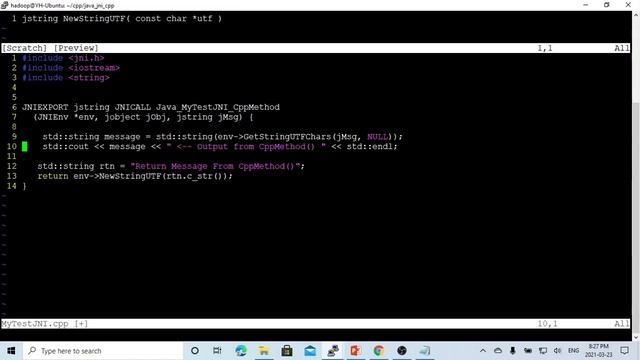This screenshot has width=640, height=360.
Task: Click the Type here to search box
Action: 104,351
